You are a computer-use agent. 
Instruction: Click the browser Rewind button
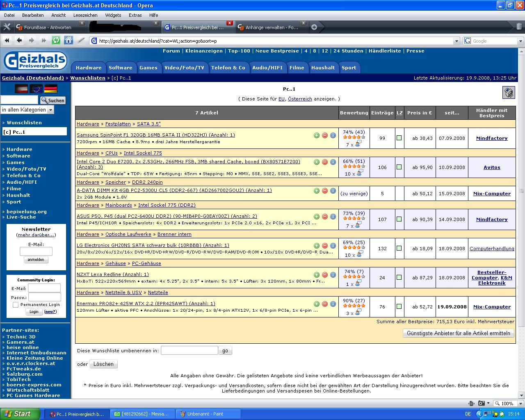(7, 40)
